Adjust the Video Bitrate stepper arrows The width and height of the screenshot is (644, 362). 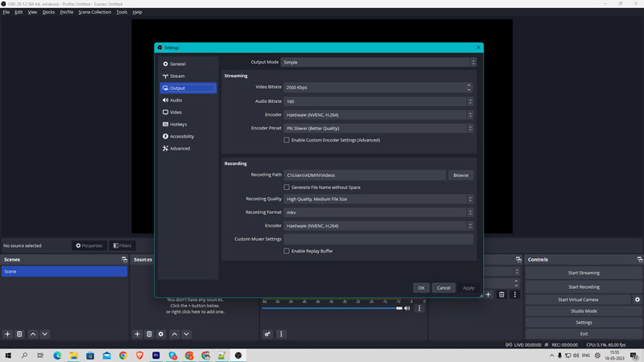tap(469, 88)
